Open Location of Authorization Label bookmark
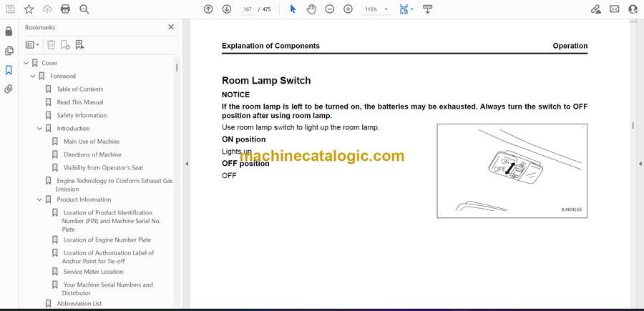This screenshot has width=644, height=311. [x=109, y=257]
